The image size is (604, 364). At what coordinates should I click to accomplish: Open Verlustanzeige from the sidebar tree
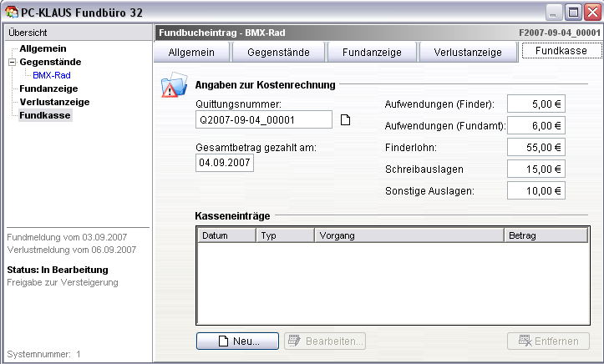pos(54,102)
